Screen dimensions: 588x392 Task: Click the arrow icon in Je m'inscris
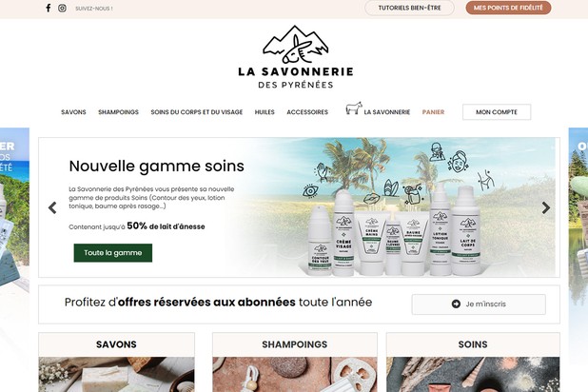[456, 304]
